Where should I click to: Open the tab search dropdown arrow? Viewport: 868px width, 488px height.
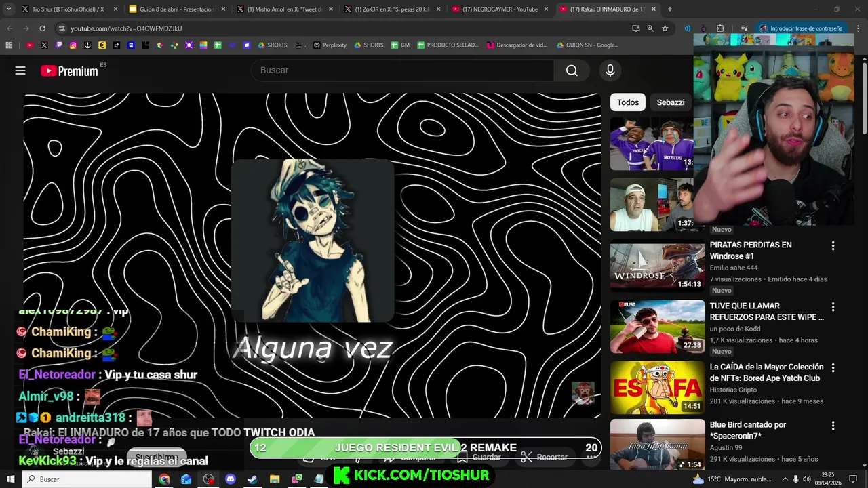(x=9, y=9)
